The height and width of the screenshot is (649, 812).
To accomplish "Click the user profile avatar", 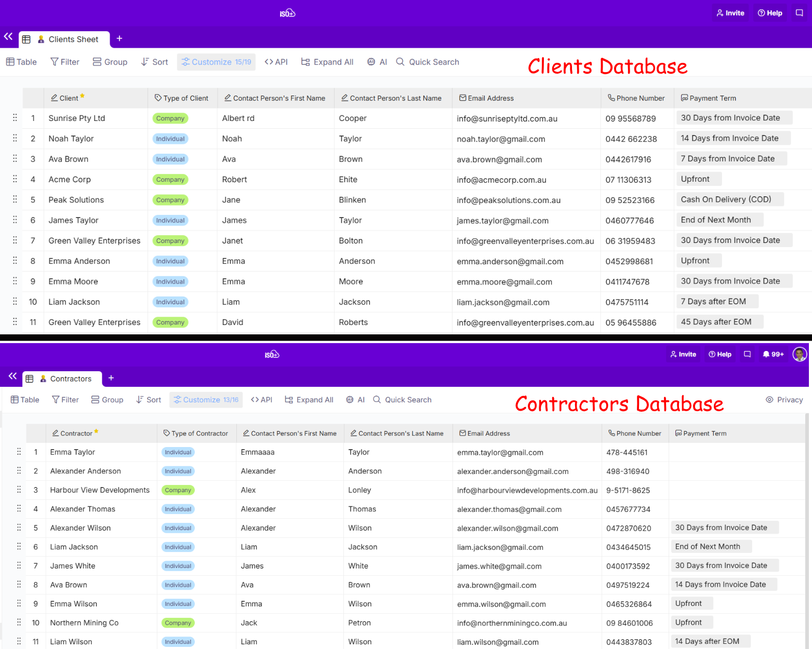I will (799, 354).
